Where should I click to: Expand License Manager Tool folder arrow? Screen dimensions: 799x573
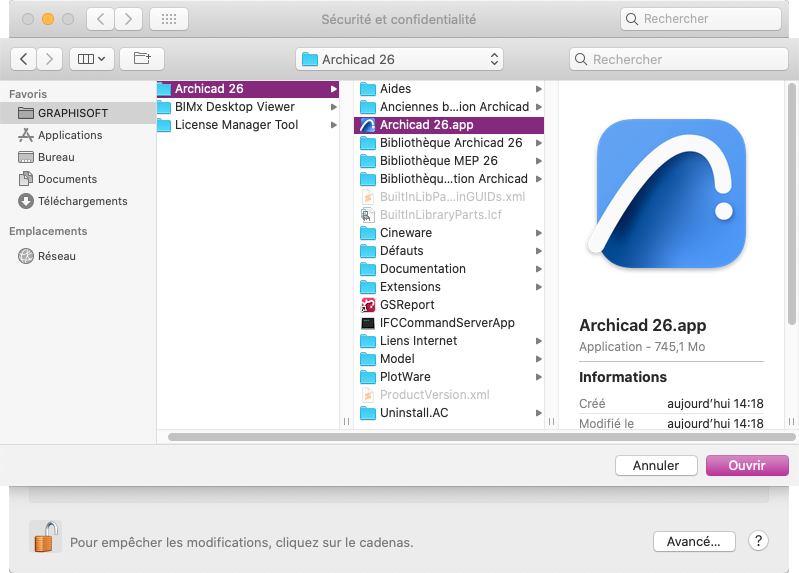tap(334, 125)
